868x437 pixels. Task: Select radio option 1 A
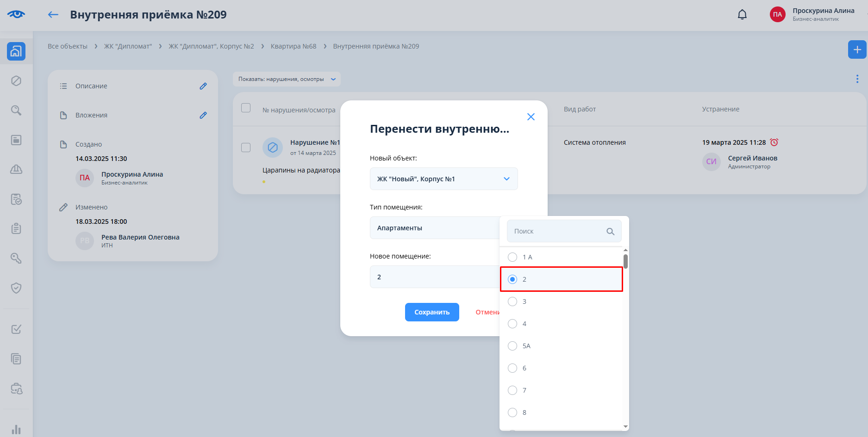pos(512,257)
